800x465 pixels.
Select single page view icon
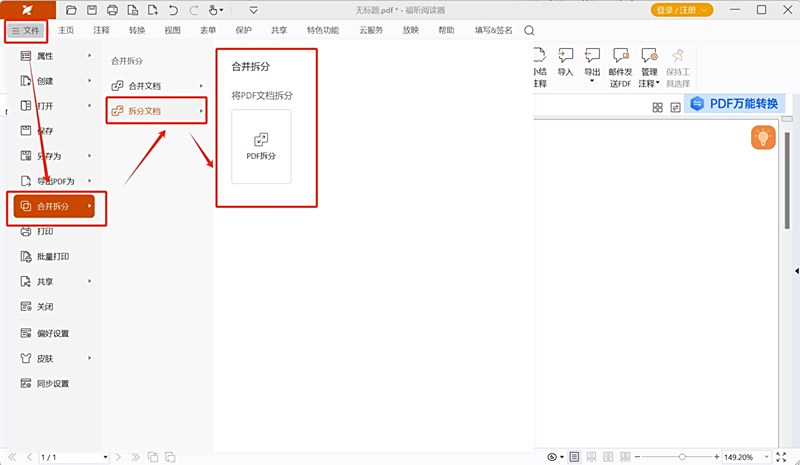click(x=574, y=457)
